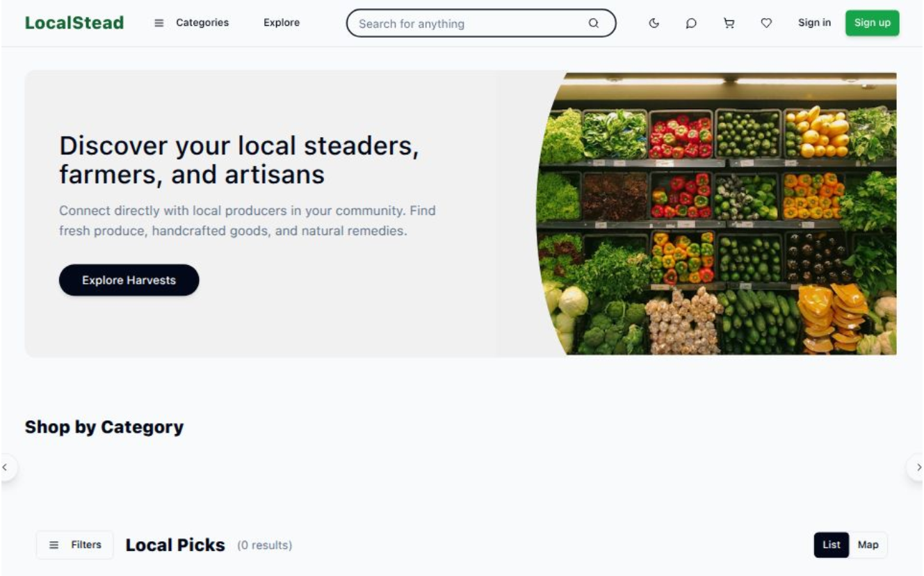
Task: Click the Sign in link
Action: 814,23
